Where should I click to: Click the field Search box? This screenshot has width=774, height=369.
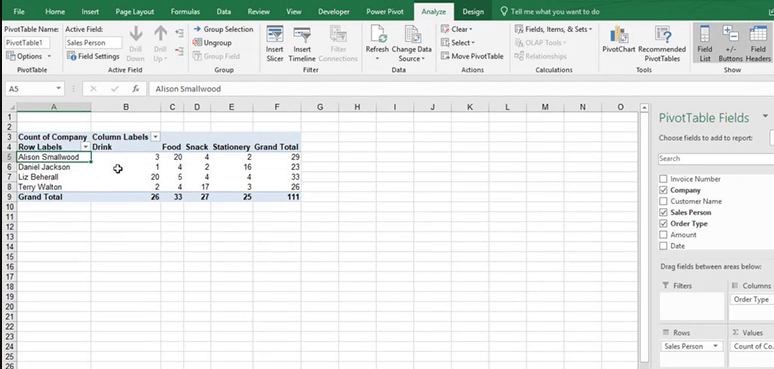point(716,158)
